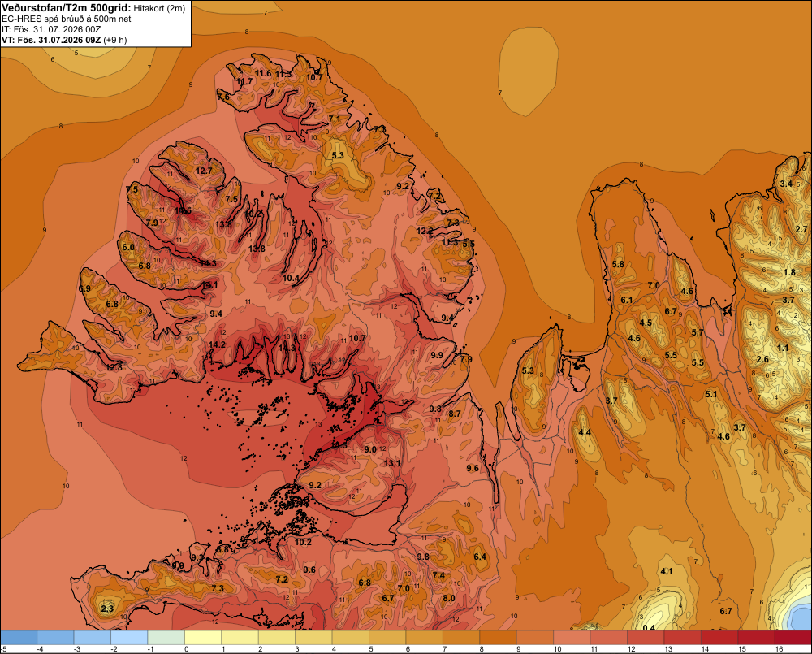Click the IT initialization time line in header
Screen dimensions: 812x654
[x=51, y=29]
